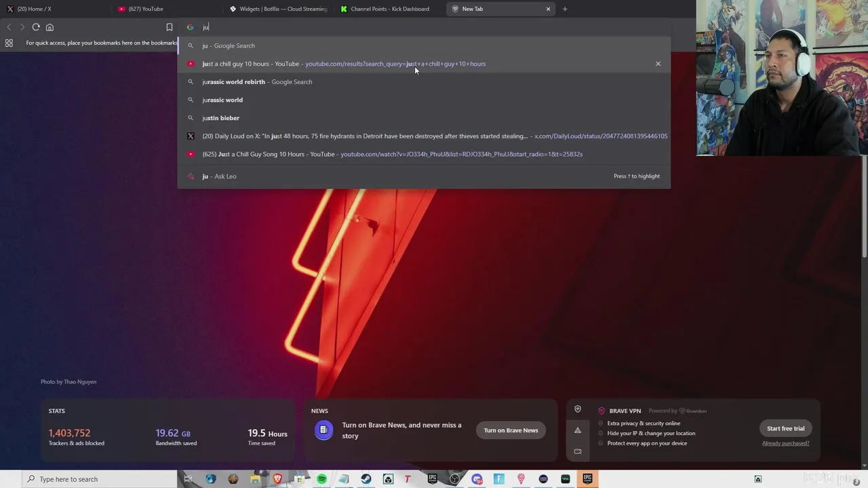Click 'Start free trial' for Brave VPN
The height and width of the screenshot is (488, 868).
click(x=785, y=428)
